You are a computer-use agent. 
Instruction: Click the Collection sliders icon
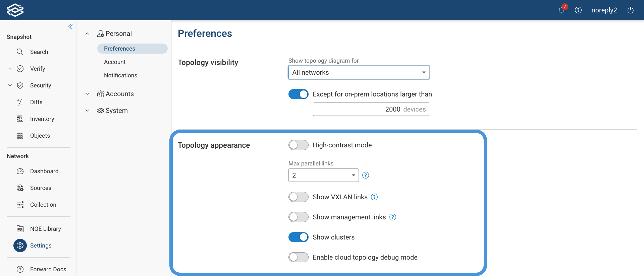[x=20, y=205]
